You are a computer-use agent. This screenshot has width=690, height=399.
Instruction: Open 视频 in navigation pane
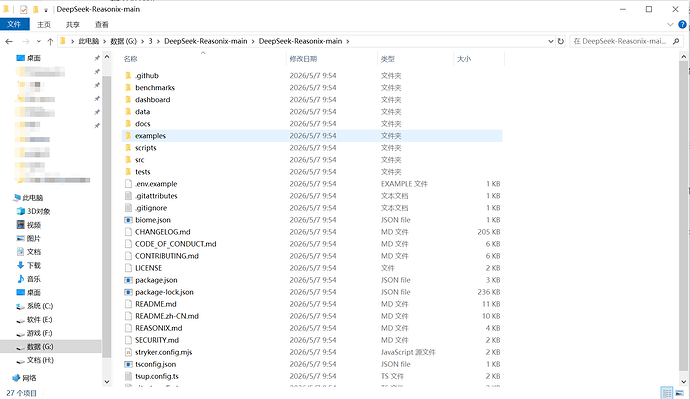(29, 225)
